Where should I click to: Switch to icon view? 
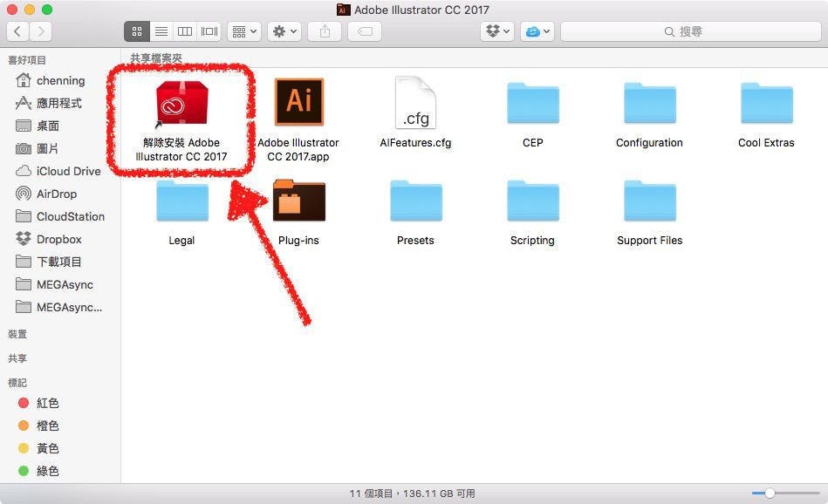pyautogui.click(x=137, y=31)
